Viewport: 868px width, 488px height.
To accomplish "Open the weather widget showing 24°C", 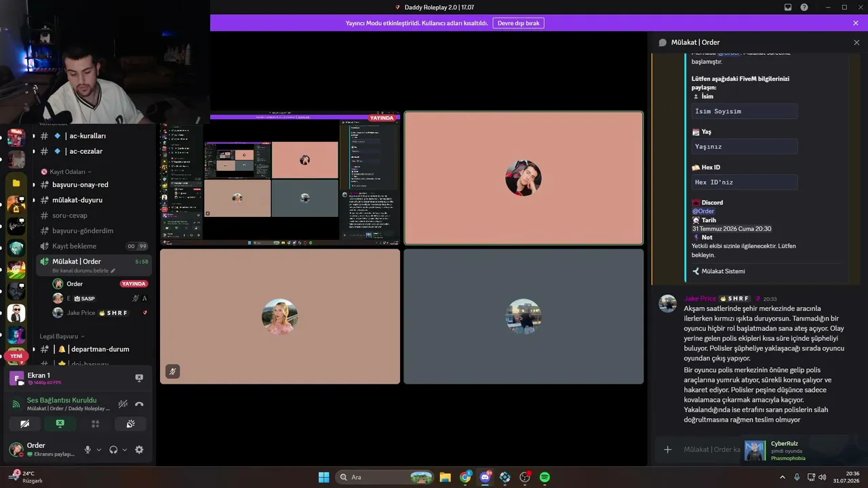I will pyautogui.click(x=26, y=476).
